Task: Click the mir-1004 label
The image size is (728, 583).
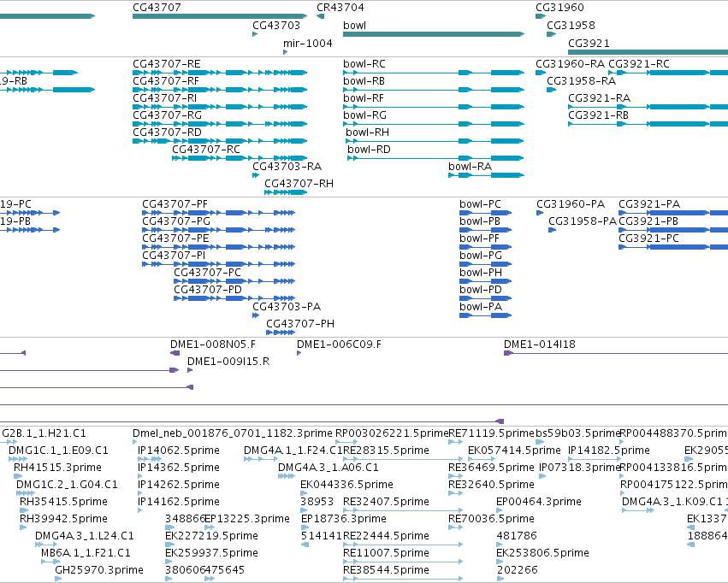Action: (x=308, y=44)
